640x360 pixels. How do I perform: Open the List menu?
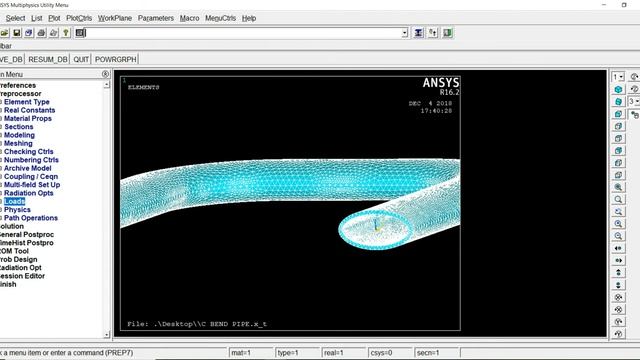click(x=37, y=18)
